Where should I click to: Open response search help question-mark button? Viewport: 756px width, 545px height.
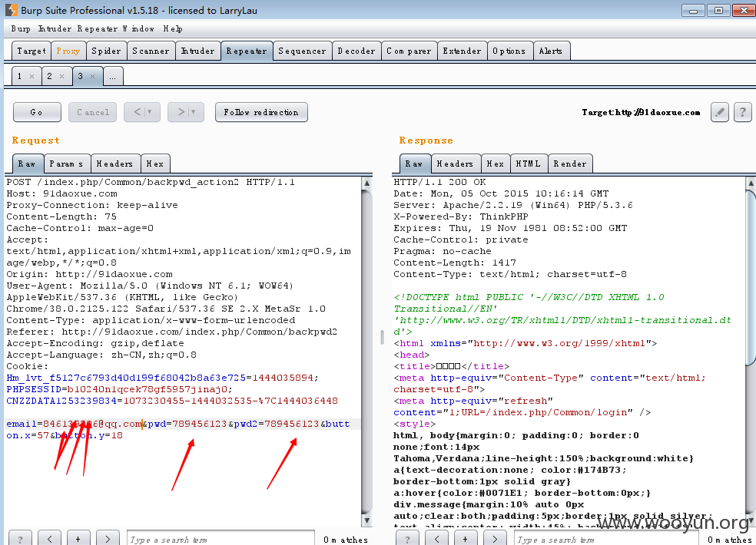pos(407,539)
